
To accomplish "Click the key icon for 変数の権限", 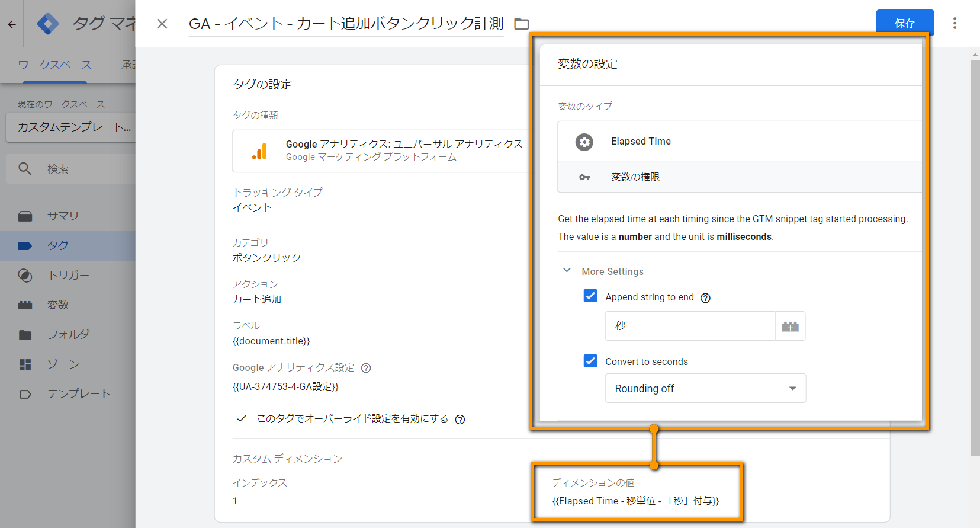I will point(584,177).
